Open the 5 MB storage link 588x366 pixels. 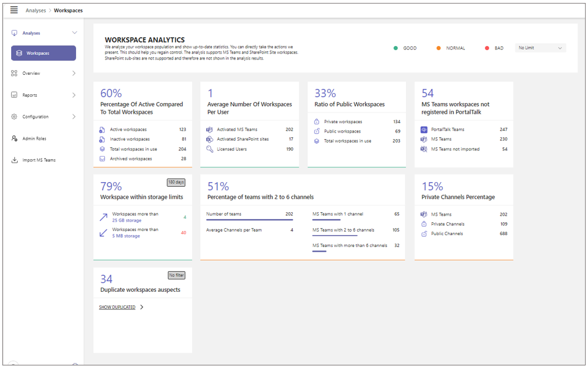[x=126, y=236]
